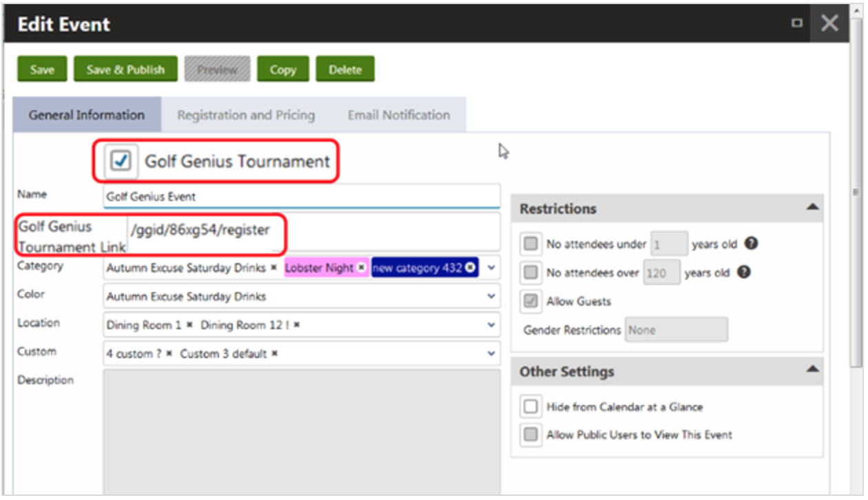Viewport: 868px width, 500px height.
Task: Open the Color dropdown
Action: [491, 297]
